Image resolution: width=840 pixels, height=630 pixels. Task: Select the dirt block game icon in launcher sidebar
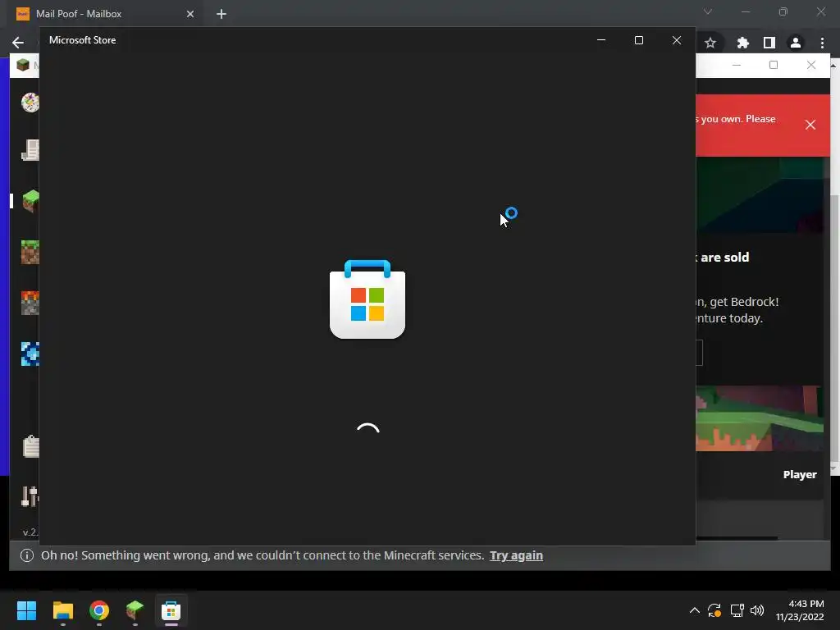coord(30,253)
